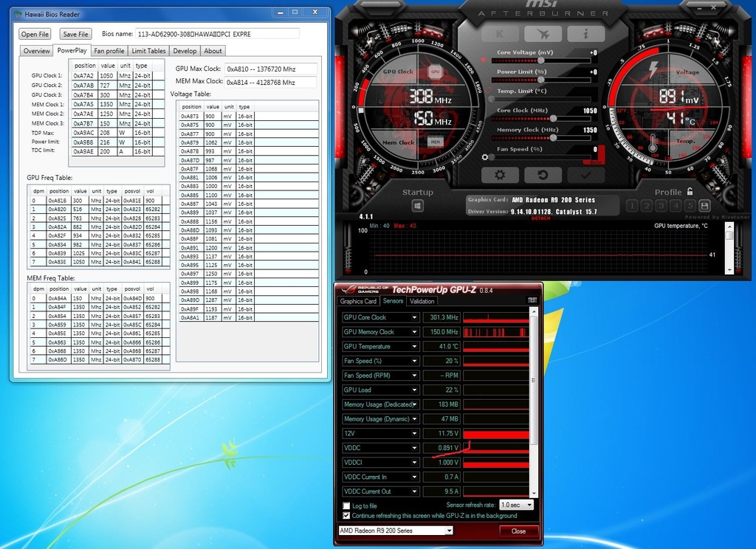Open Kombustor with the K button in Afterburner
This screenshot has height=549, width=756.
click(x=500, y=34)
